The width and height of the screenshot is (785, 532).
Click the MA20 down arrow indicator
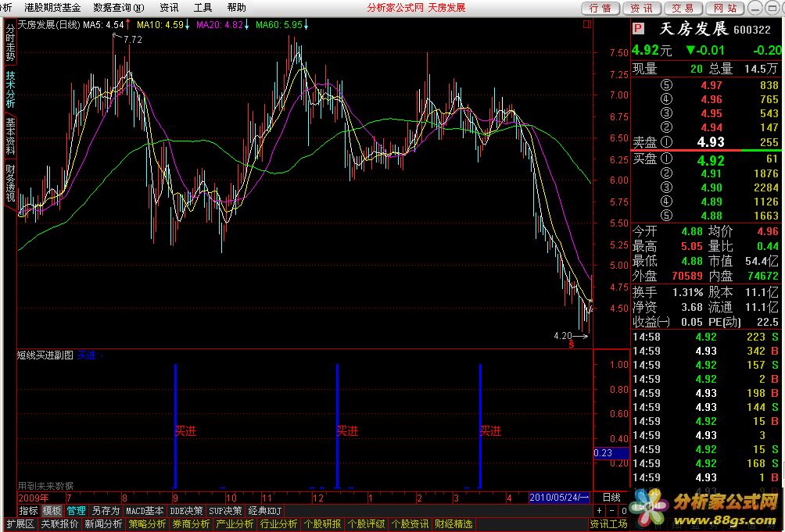click(247, 24)
